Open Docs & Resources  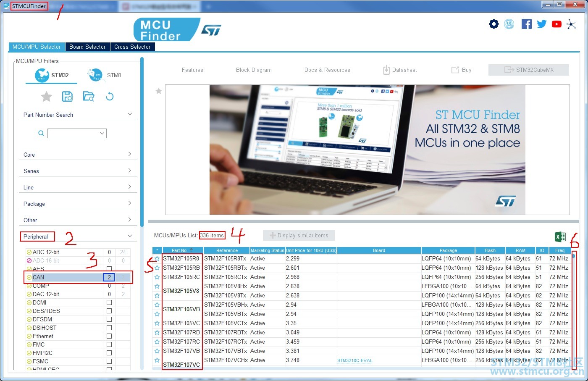[327, 70]
